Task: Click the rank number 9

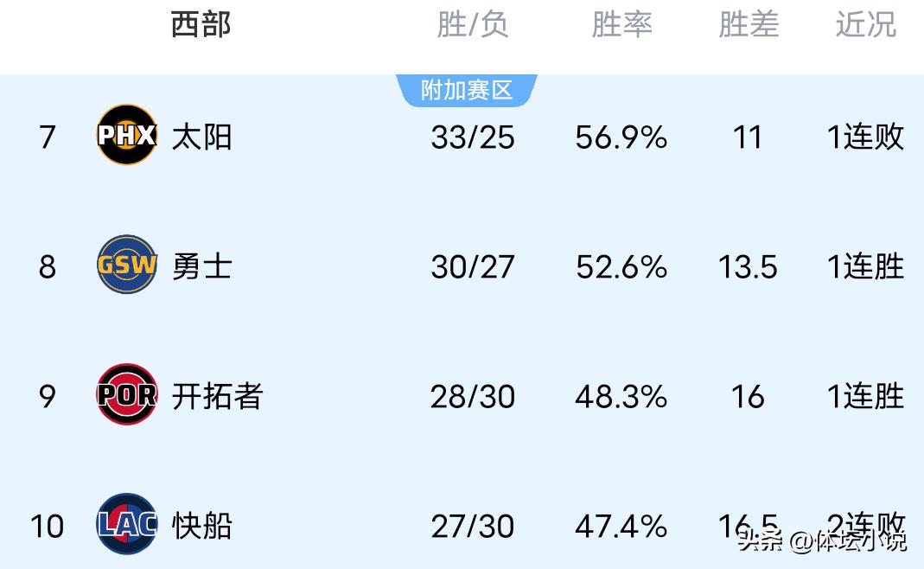Action: tap(48, 396)
